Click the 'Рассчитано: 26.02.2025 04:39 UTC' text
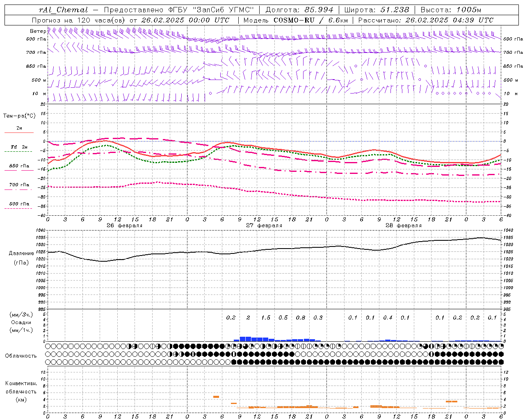Viewport: 525px width, 420px height. click(x=426, y=20)
